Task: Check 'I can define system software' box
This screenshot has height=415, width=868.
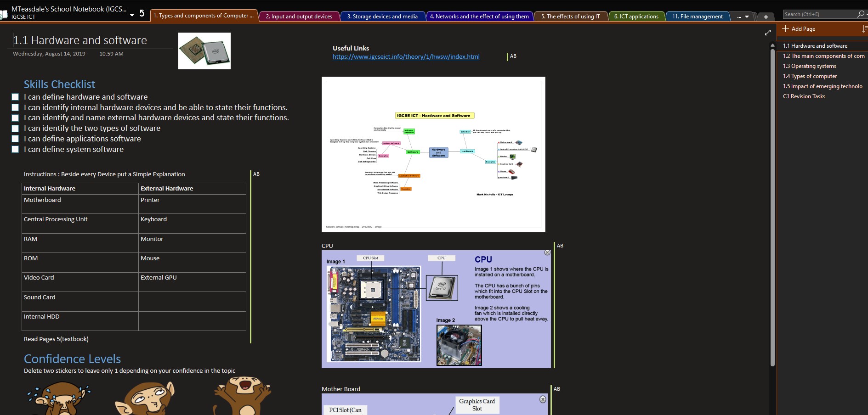Action: 15,149
